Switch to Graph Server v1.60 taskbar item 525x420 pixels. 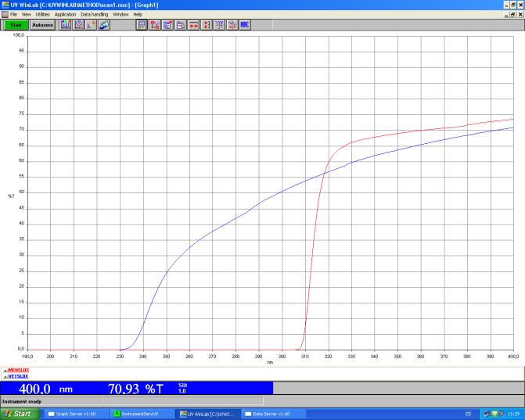coord(76,414)
